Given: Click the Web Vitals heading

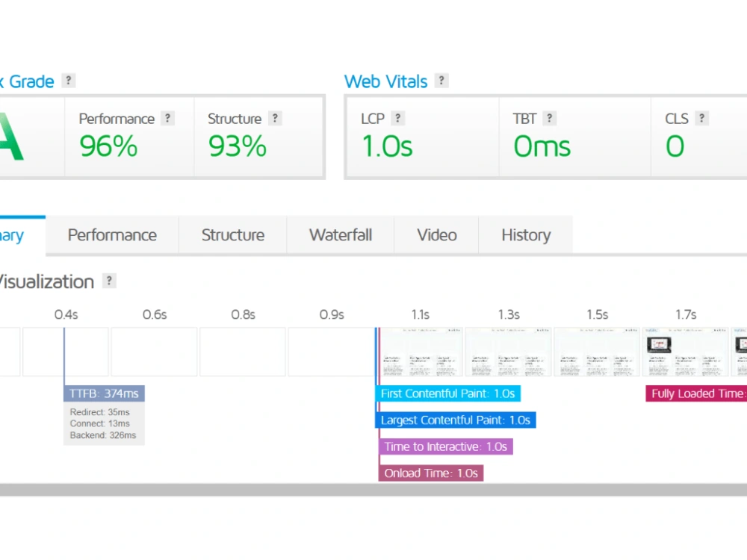Looking at the screenshot, I should [x=386, y=81].
